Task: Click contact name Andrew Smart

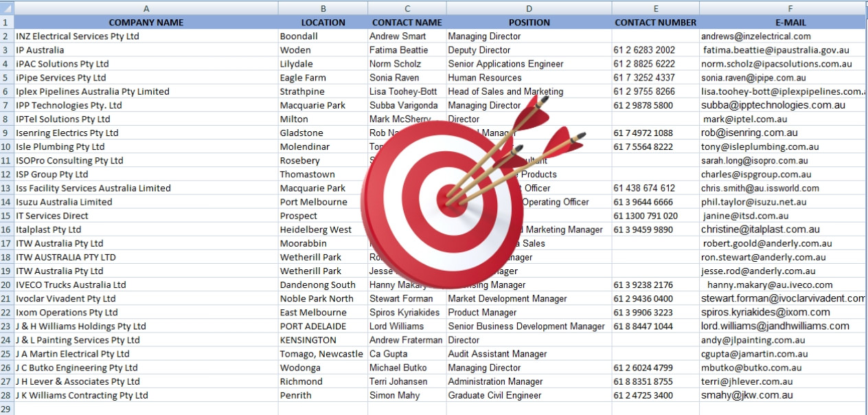Action: tap(407, 36)
